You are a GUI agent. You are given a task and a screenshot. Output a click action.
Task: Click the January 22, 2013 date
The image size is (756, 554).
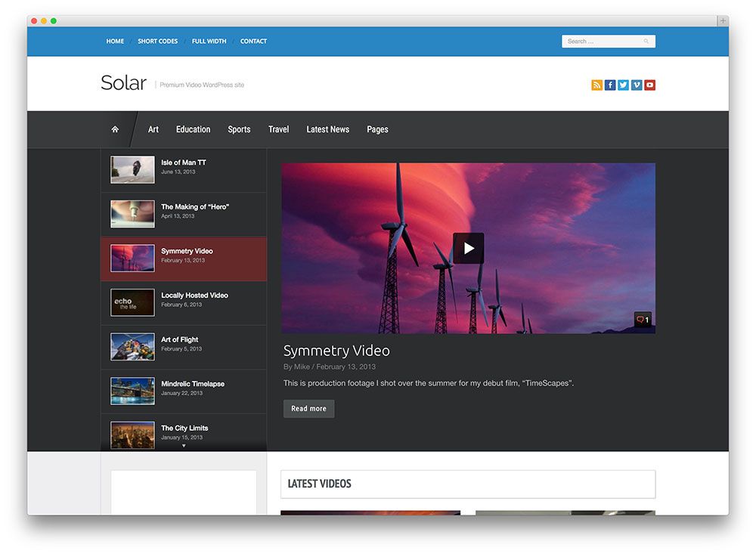coord(181,394)
